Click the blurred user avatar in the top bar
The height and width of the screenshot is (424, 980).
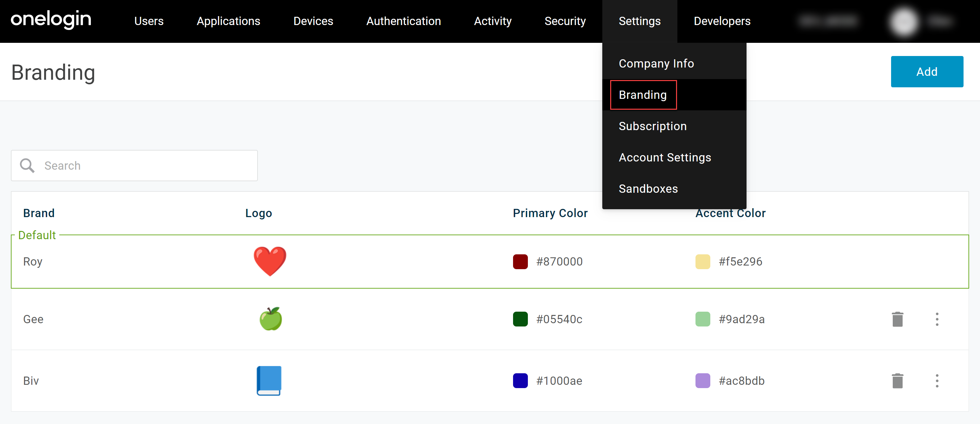click(x=904, y=21)
